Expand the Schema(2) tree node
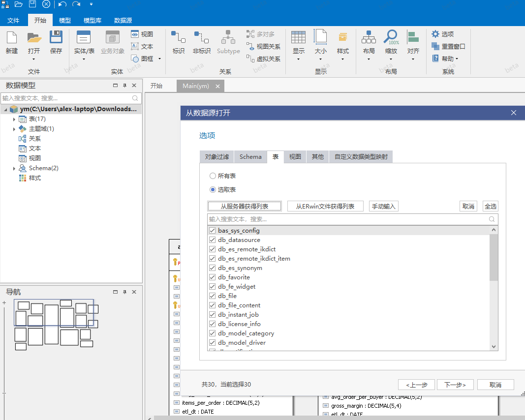The width and height of the screenshot is (525, 420). click(14, 168)
